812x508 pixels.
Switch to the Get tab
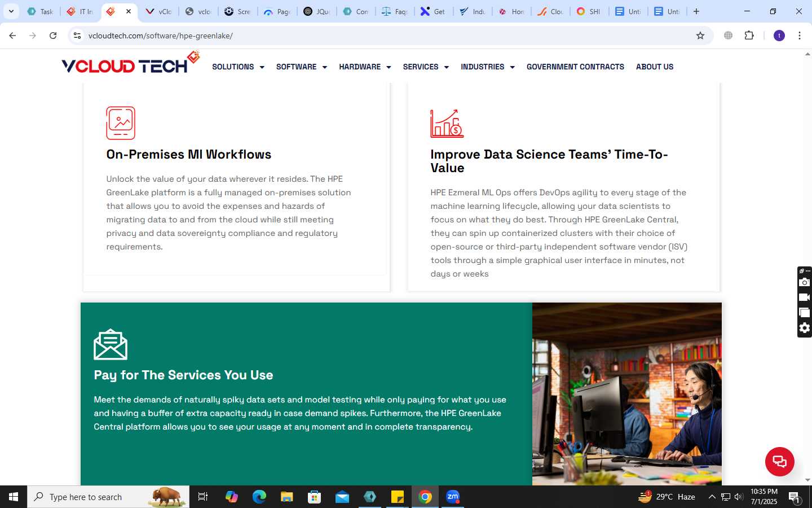pos(434,11)
